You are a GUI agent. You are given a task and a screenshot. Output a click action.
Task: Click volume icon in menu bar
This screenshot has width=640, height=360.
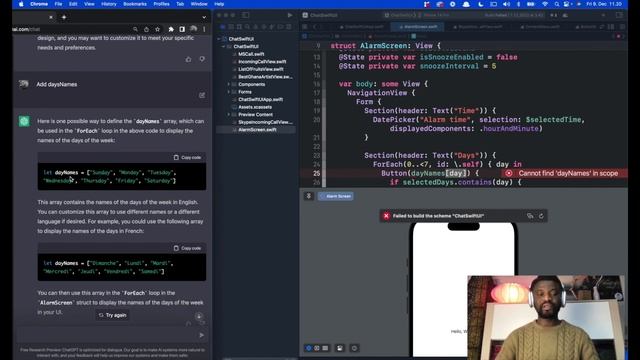point(506,4)
